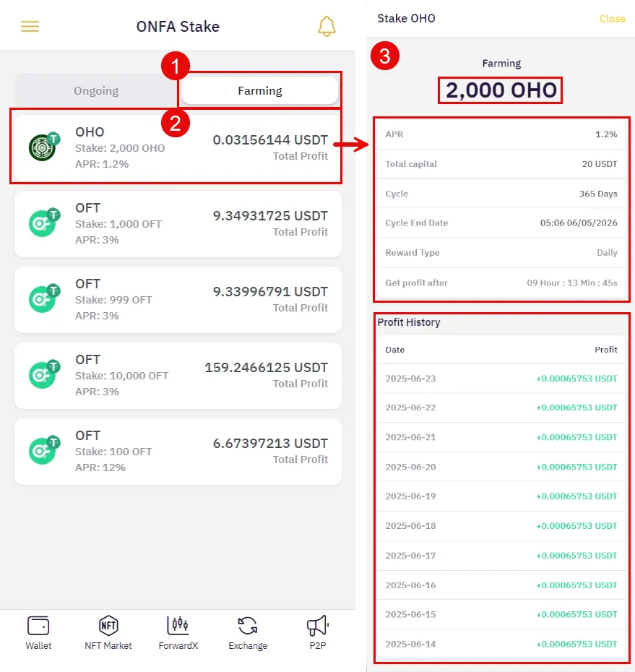This screenshot has width=635, height=672.
Task: Open the OHO 2,000 stake card
Action: click(178, 147)
